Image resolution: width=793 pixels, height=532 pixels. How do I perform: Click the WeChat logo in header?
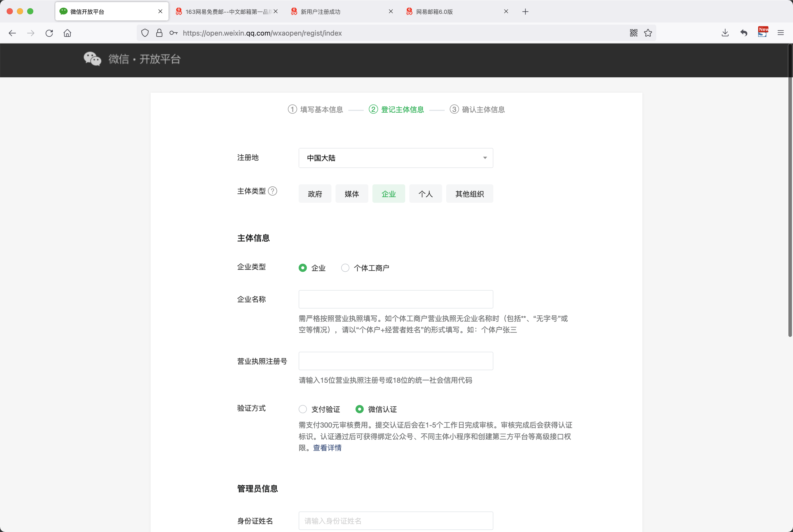pyautogui.click(x=92, y=59)
